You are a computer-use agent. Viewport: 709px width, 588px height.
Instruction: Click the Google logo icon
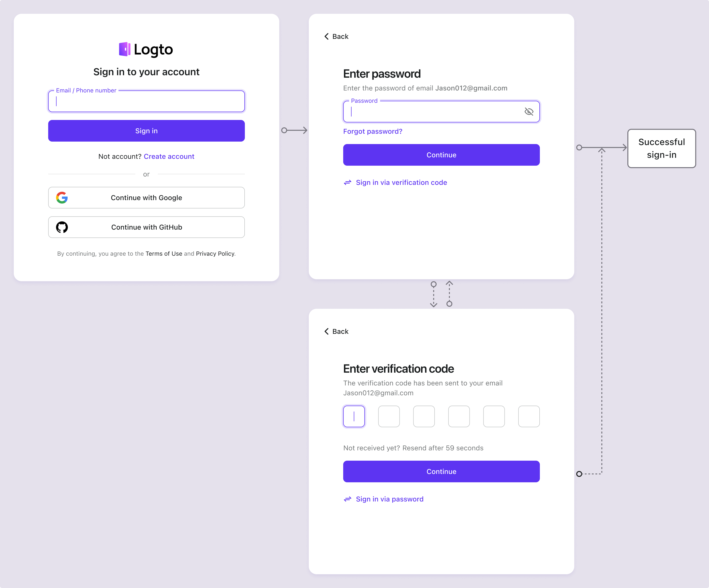[62, 197]
